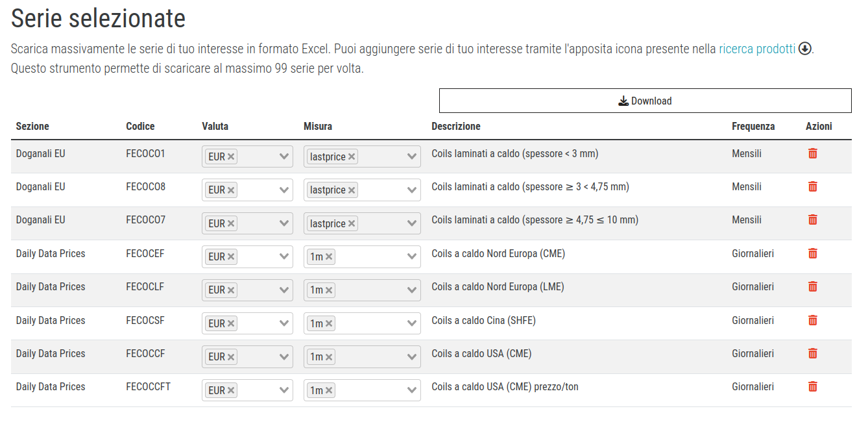Viewport: 868px width, 424px height.
Task: Click the Codice column header
Action: [140, 126]
